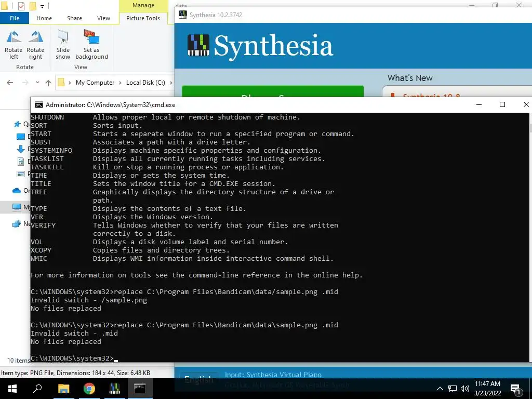Open File Explorer from taskbar

click(63, 389)
